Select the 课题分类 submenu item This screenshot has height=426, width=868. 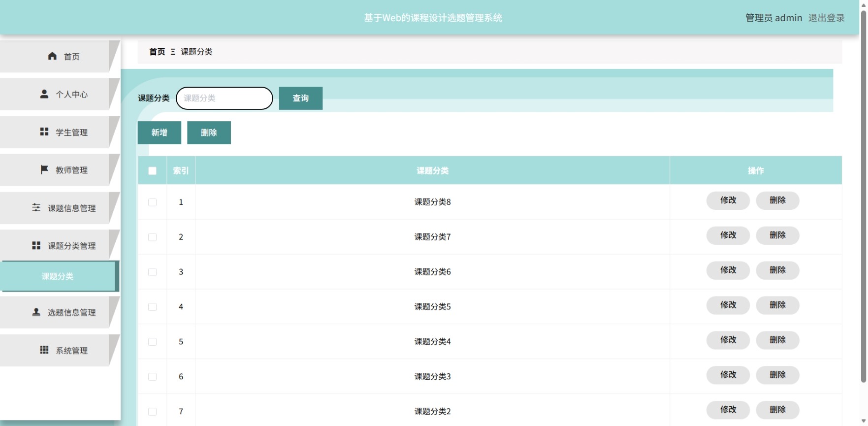coord(60,276)
